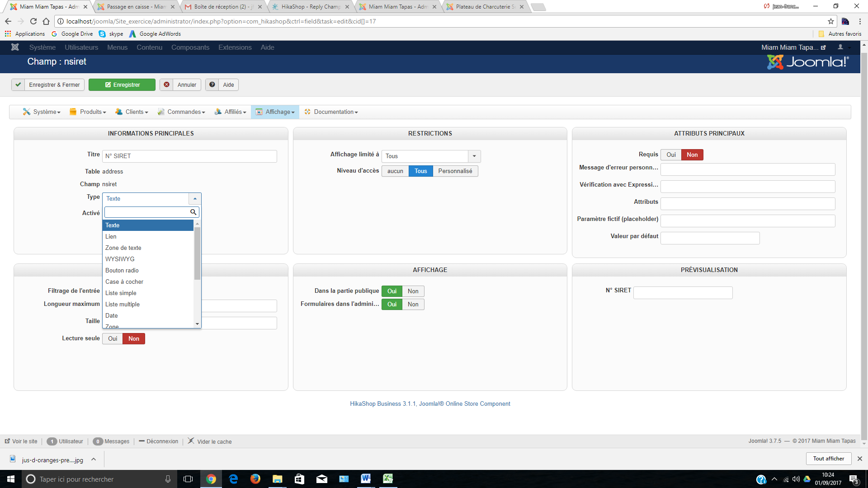
Task: Click the Aide question mark icon
Action: point(212,84)
